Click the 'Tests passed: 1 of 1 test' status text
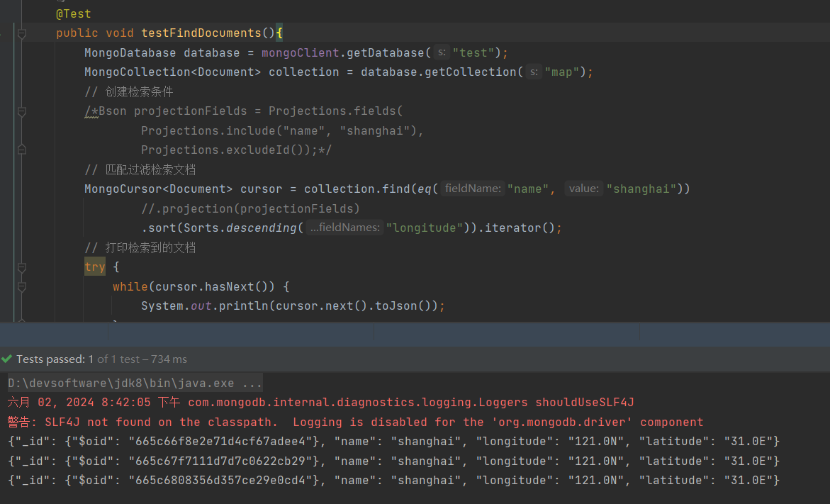Image resolution: width=830 pixels, height=504 pixels. click(101, 359)
